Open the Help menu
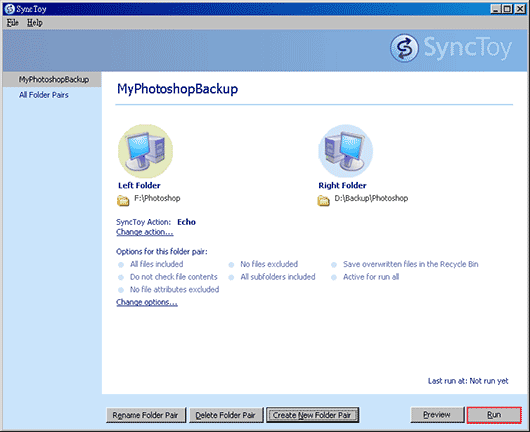 pyautogui.click(x=34, y=23)
